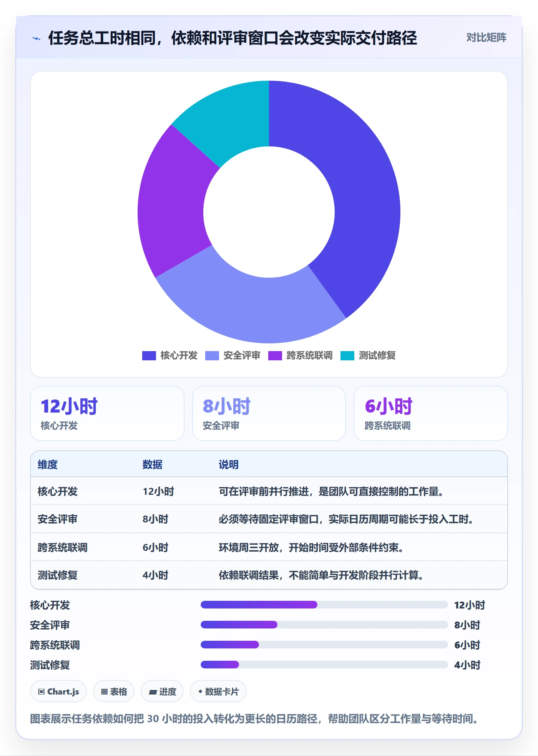Image resolution: width=538 pixels, height=756 pixels.
Task: Click the lightning bolt icon beside the title
Action: click(x=37, y=38)
